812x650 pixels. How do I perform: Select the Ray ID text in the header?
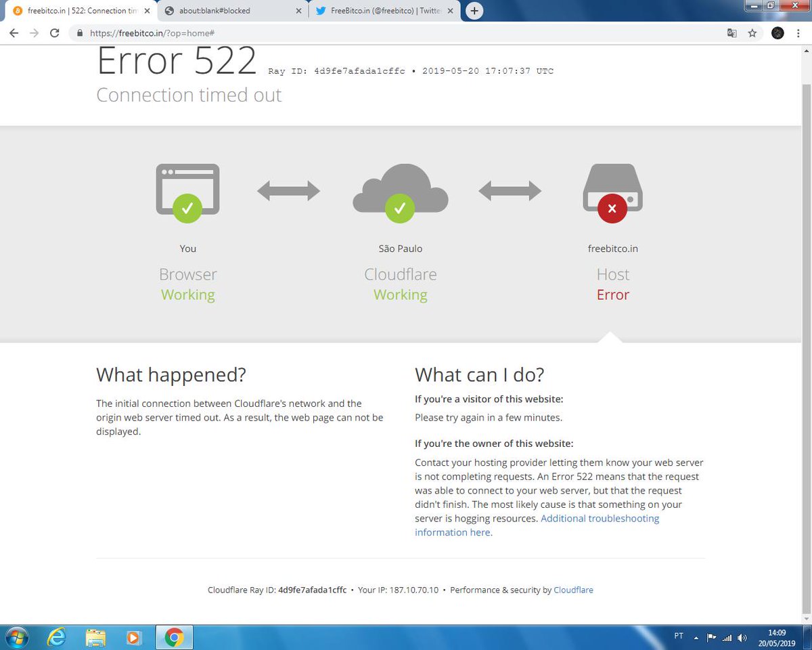click(336, 70)
